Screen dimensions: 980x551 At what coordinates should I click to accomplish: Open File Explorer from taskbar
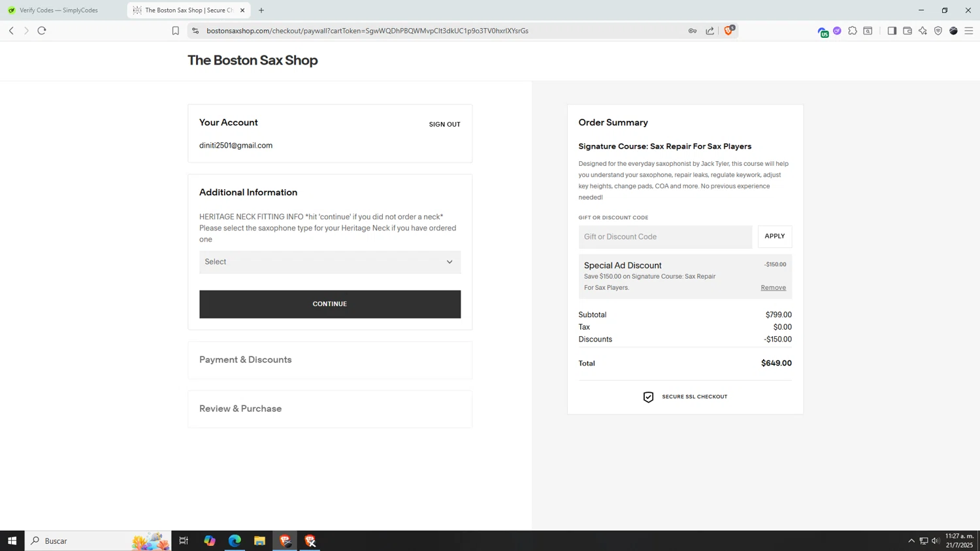click(x=259, y=541)
